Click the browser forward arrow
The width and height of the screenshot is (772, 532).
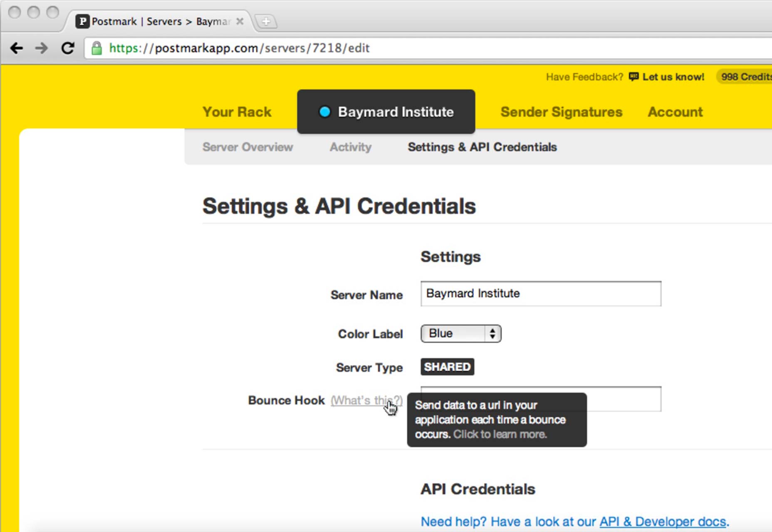coord(42,48)
